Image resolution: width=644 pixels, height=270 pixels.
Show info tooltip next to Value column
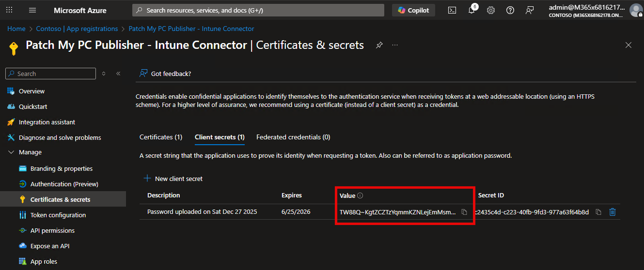click(360, 195)
